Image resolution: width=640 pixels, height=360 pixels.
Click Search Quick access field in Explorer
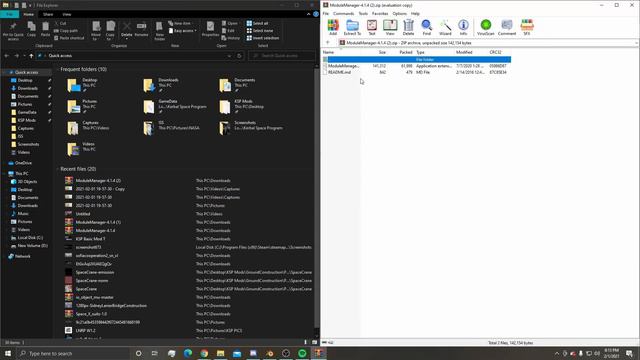pyautogui.click(x=282, y=56)
